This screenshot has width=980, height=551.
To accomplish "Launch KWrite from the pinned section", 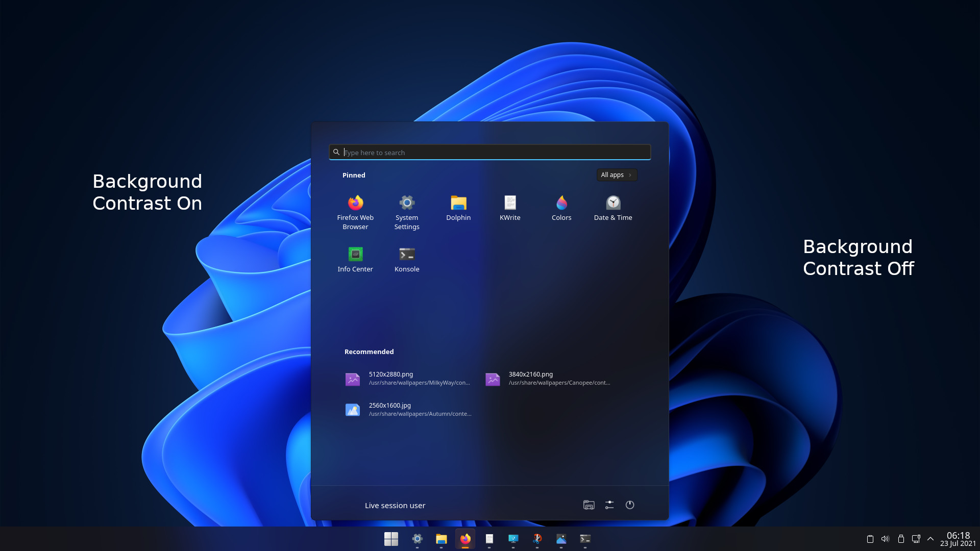I will [510, 208].
